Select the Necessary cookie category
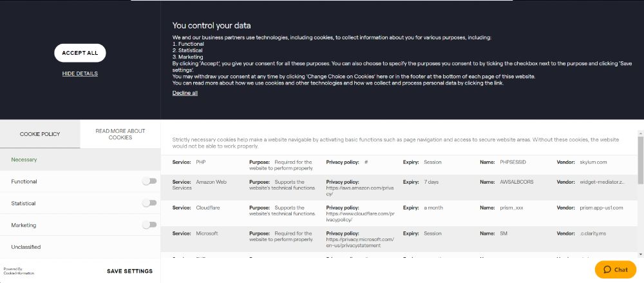 click(x=24, y=159)
